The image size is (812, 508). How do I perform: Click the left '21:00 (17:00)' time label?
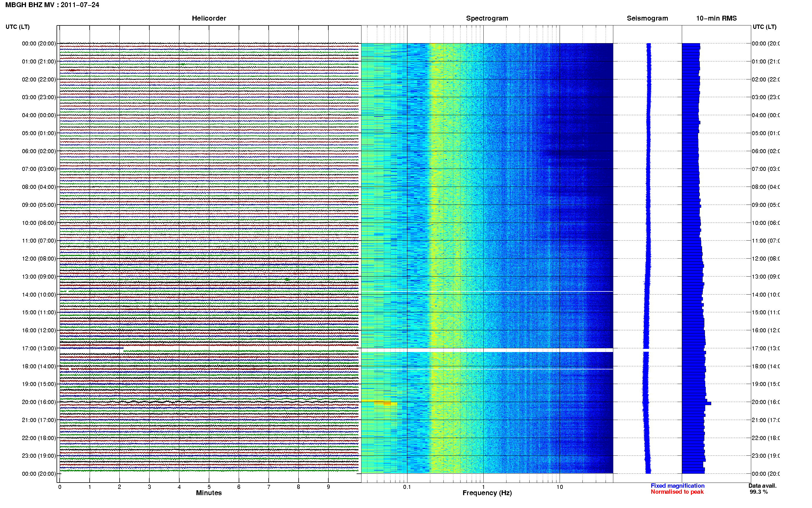coord(39,420)
